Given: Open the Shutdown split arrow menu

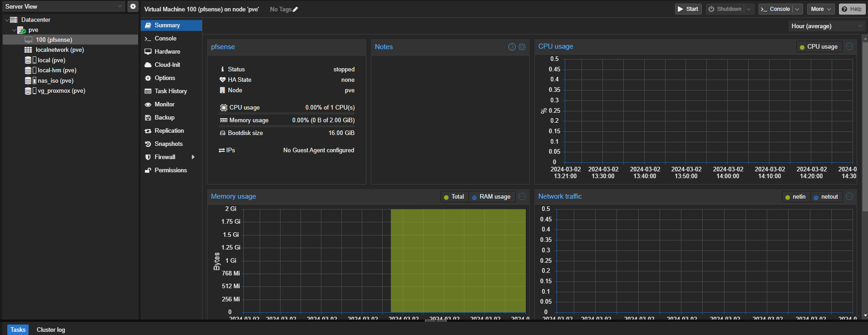Looking at the screenshot, I should tap(749, 9).
